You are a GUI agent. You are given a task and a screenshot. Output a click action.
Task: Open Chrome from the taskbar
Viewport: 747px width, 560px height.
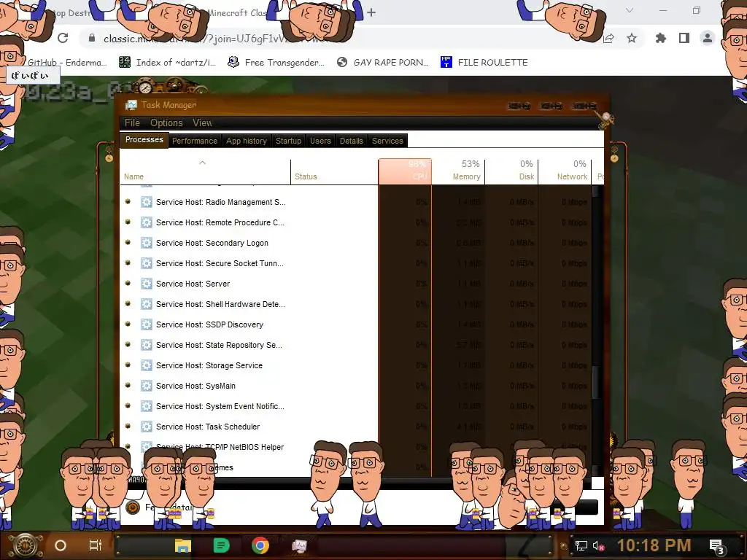click(260, 545)
